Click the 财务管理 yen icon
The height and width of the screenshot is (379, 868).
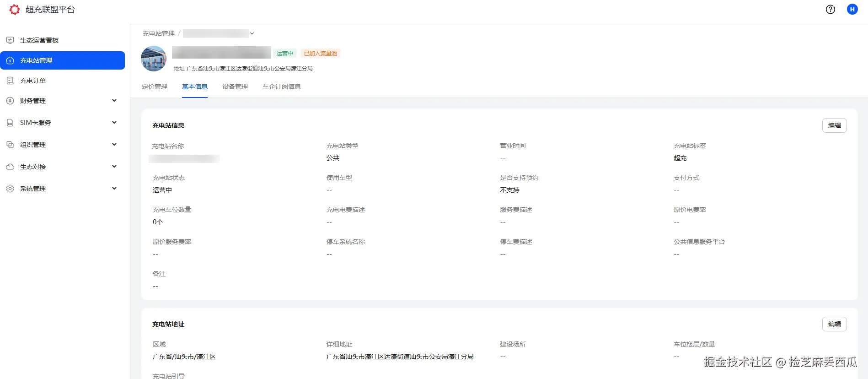(10, 101)
